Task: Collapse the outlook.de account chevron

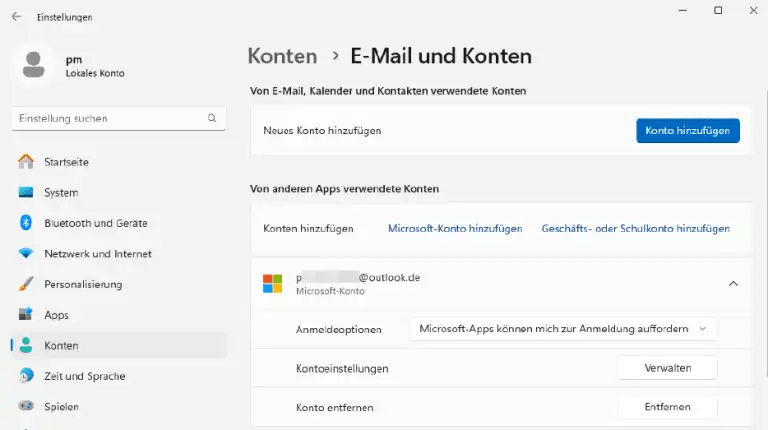Action: tap(733, 284)
